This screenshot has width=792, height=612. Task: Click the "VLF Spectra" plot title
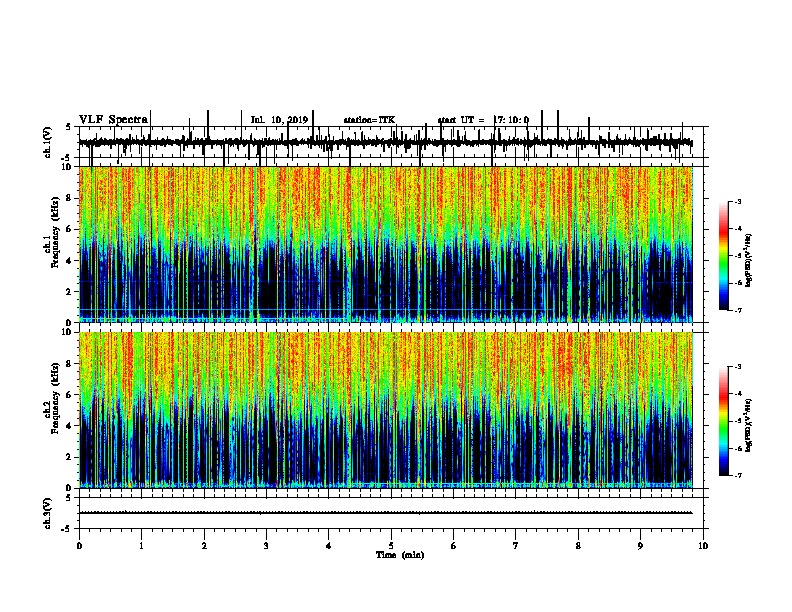pyautogui.click(x=113, y=119)
